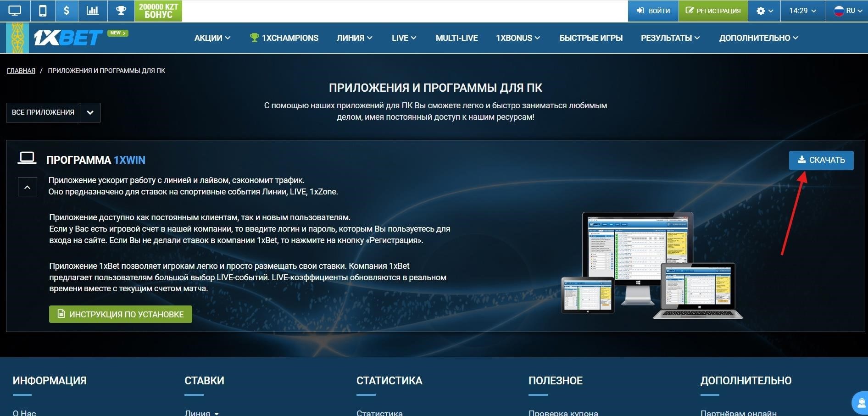Open the Акции menu

[x=212, y=38]
